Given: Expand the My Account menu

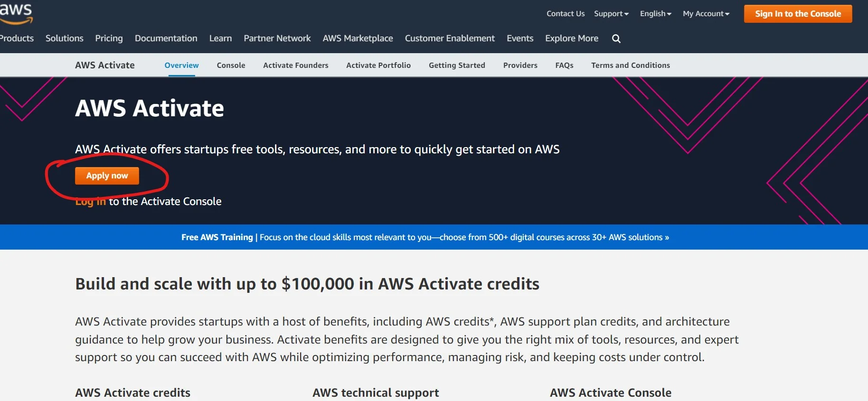Looking at the screenshot, I should pyautogui.click(x=706, y=14).
